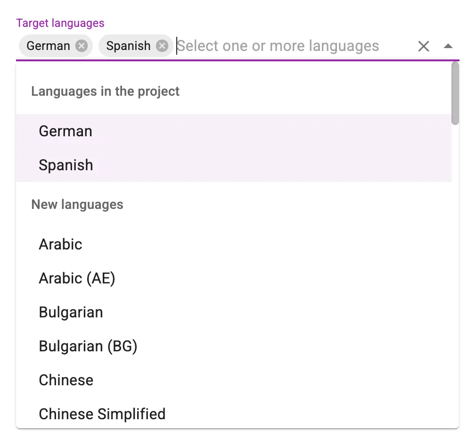Select Chinese from the list
The image size is (476, 448).
click(66, 380)
